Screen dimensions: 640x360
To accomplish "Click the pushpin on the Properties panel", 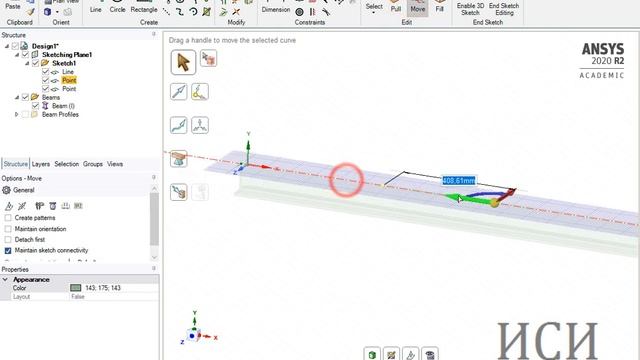I will (154, 269).
